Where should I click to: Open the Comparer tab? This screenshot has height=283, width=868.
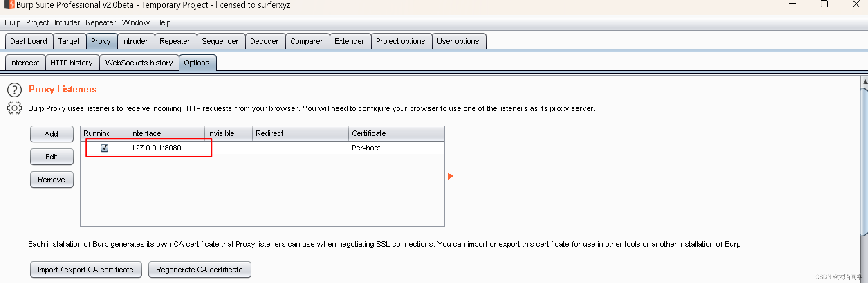[307, 42]
